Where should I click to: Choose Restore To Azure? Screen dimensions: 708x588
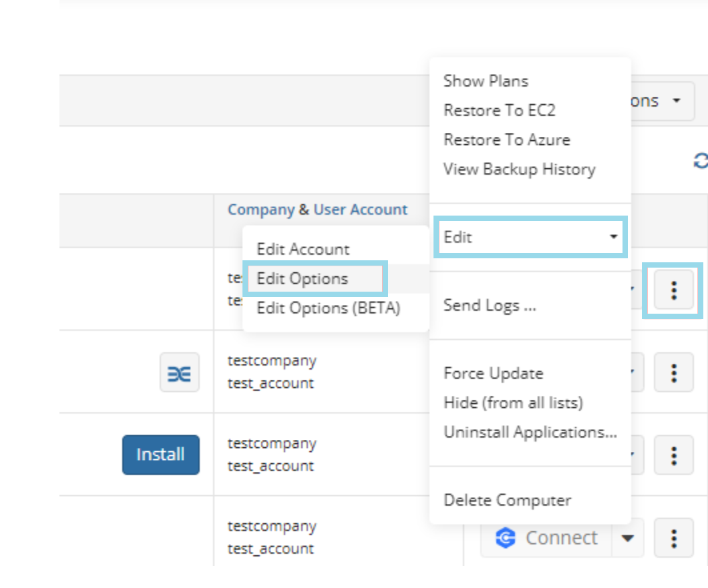(506, 140)
